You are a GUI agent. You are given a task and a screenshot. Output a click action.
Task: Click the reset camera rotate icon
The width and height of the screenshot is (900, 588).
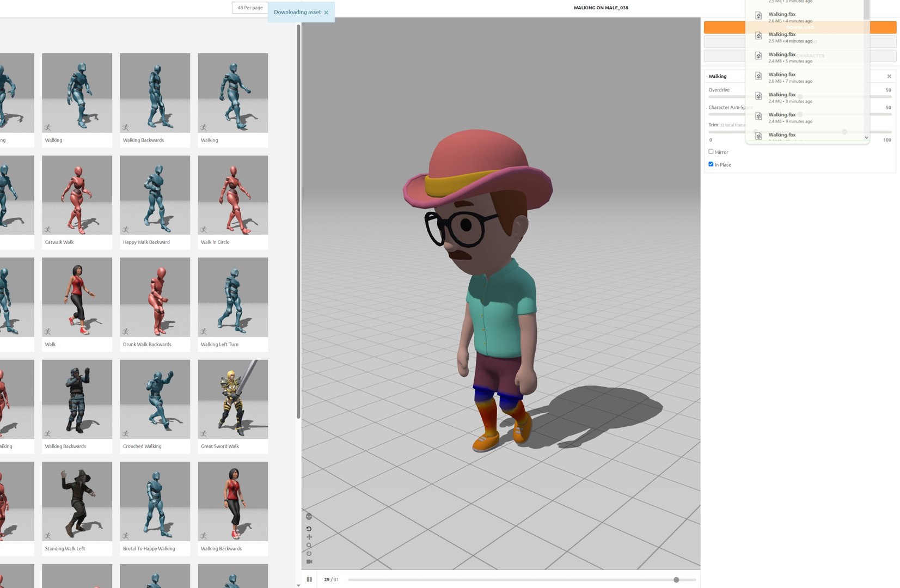[x=309, y=529]
